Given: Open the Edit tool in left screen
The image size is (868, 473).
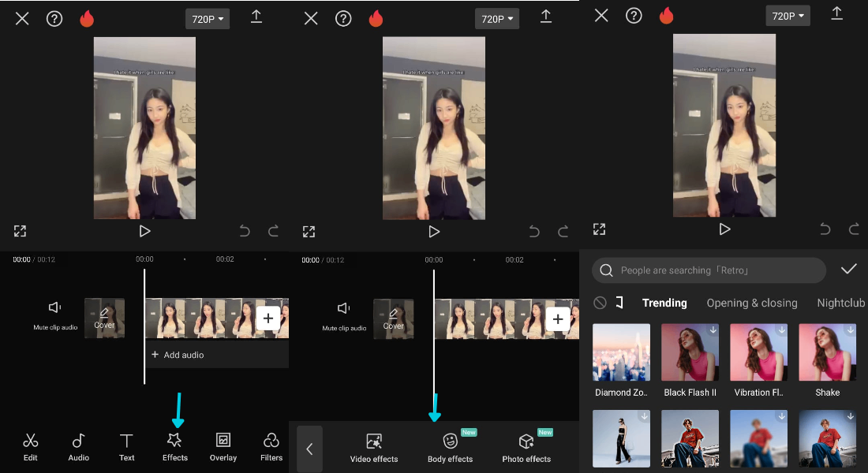Looking at the screenshot, I should tap(31, 447).
